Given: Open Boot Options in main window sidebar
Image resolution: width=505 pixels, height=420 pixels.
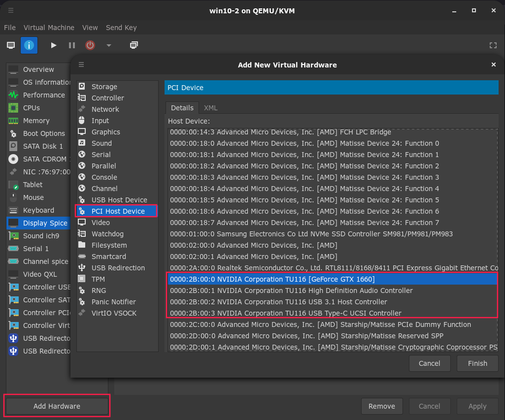Looking at the screenshot, I should 38,133.
